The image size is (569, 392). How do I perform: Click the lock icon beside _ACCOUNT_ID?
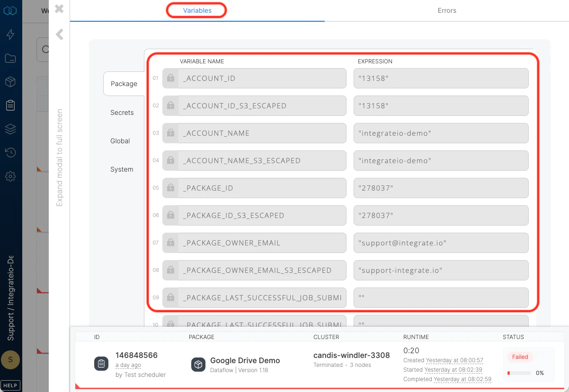point(170,78)
